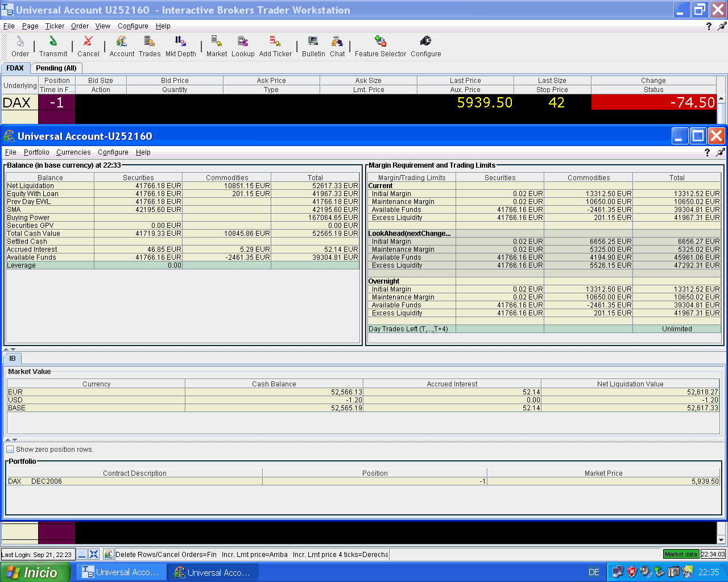Click the green Market data button
Viewport: 728px width, 582px height.
[x=681, y=554]
